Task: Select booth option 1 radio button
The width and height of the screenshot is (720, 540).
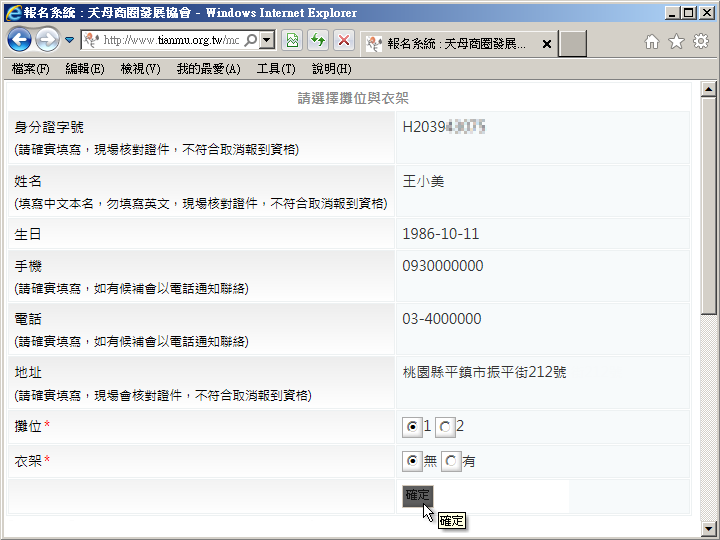Action: tap(411, 428)
